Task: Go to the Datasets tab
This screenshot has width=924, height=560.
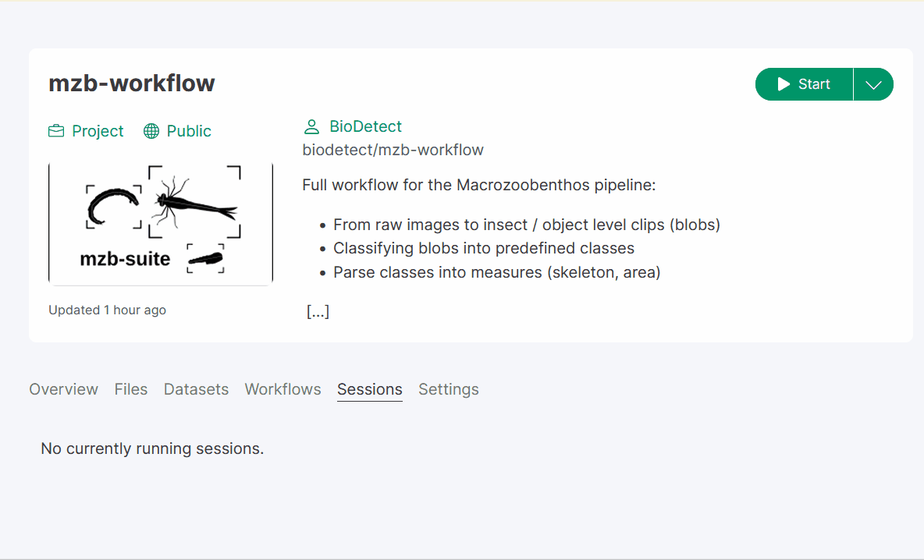Action: click(196, 389)
